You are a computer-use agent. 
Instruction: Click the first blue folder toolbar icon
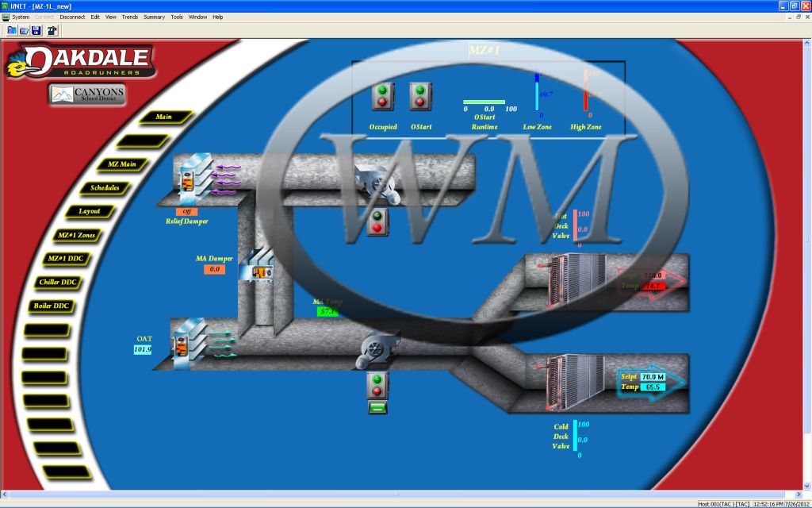point(11,31)
